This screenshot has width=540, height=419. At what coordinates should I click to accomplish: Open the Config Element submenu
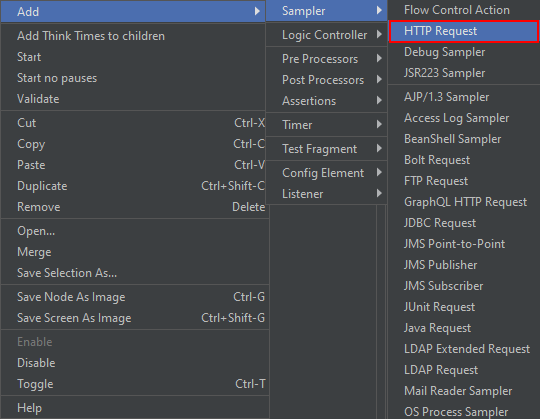(x=326, y=173)
